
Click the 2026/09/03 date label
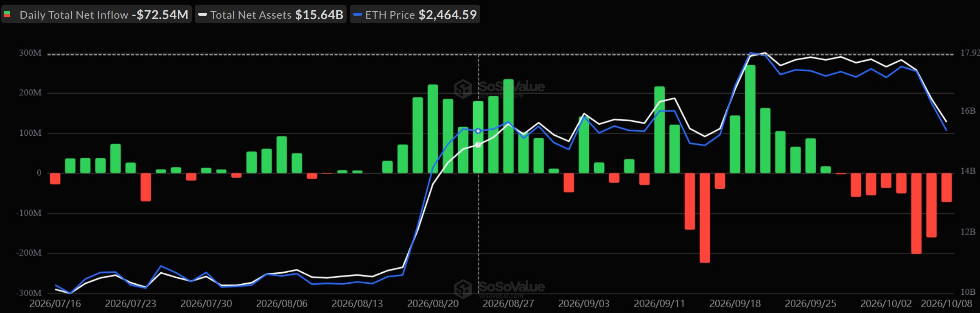584,304
